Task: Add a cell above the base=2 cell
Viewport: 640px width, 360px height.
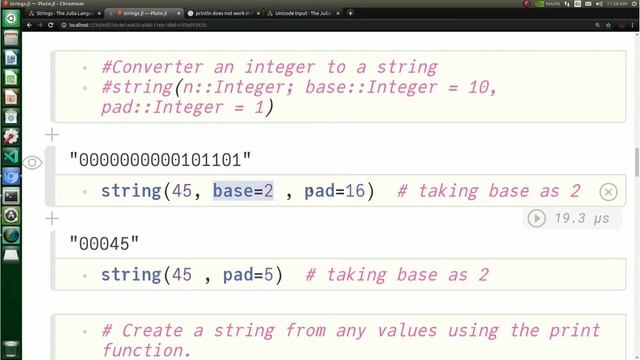Action: click(52, 134)
